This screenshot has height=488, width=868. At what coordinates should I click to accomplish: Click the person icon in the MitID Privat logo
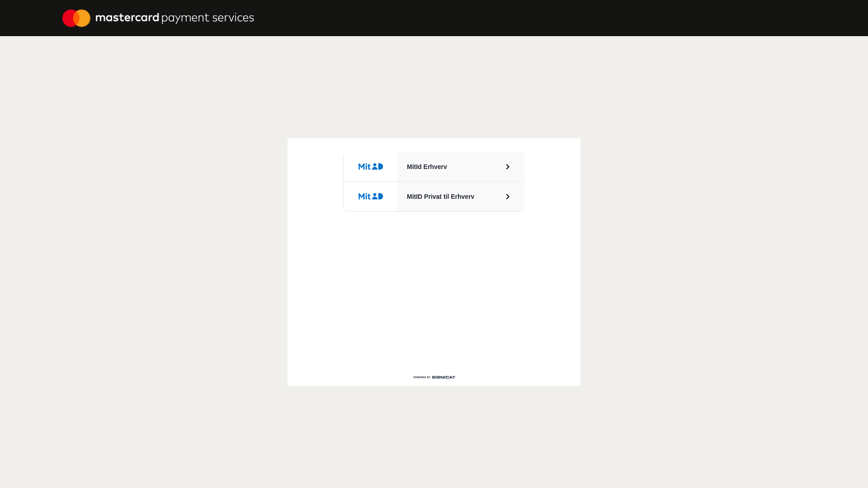point(375,196)
